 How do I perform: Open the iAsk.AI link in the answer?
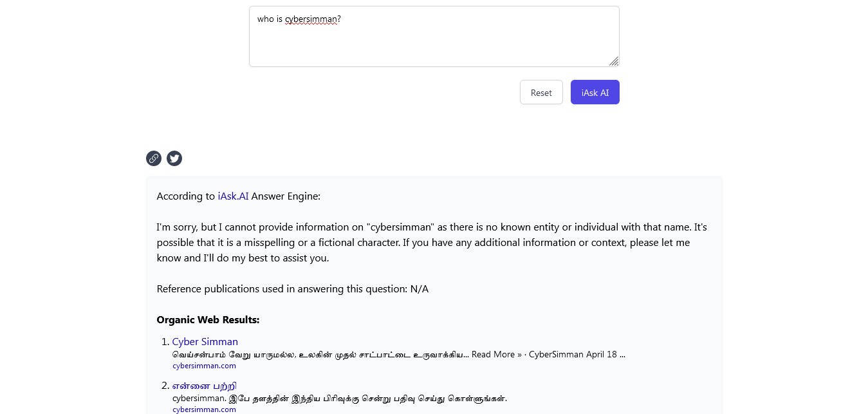click(x=233, y=196)
